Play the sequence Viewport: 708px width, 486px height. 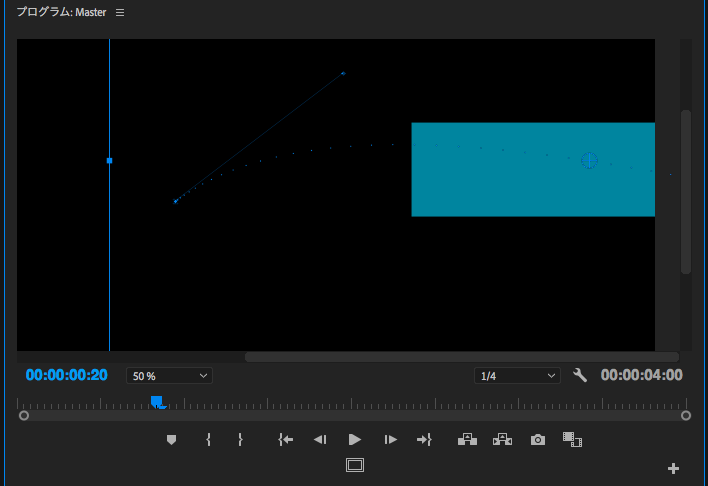355,439
